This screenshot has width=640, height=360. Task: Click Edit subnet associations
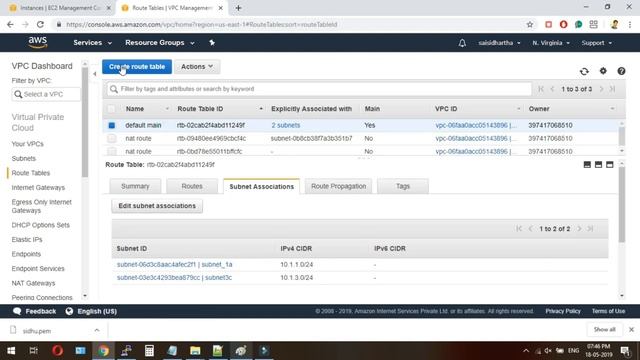point(157,206)
